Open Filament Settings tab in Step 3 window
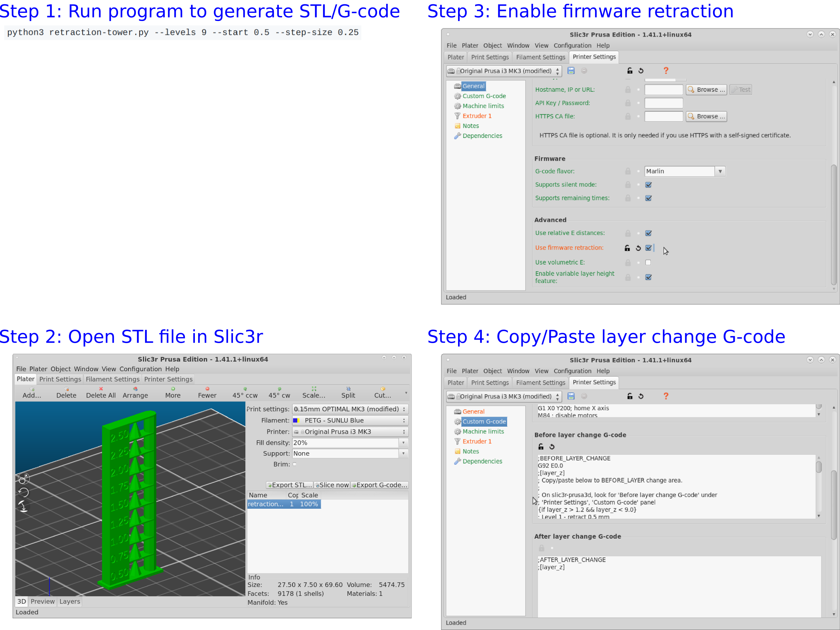This screenshot has width=840, height=630. click(540, 57)
